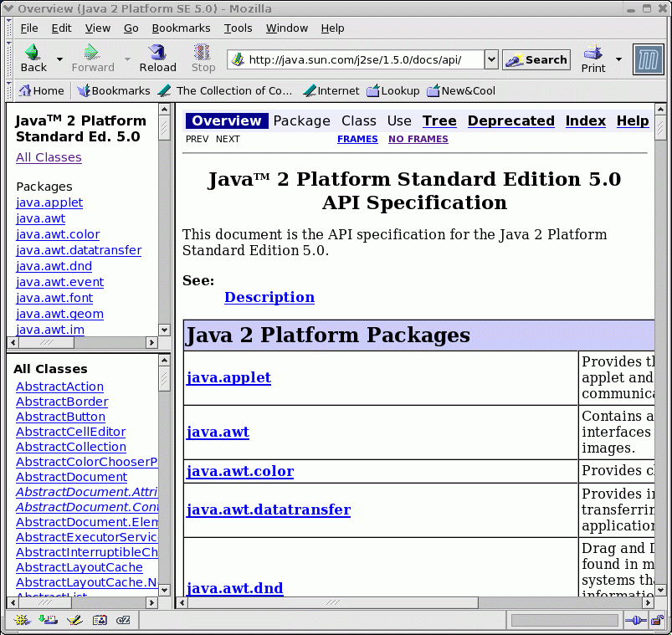This screenshot has height=635, width=672.
Task: Collapse the personal toolbar grippy
Action: 9,91
